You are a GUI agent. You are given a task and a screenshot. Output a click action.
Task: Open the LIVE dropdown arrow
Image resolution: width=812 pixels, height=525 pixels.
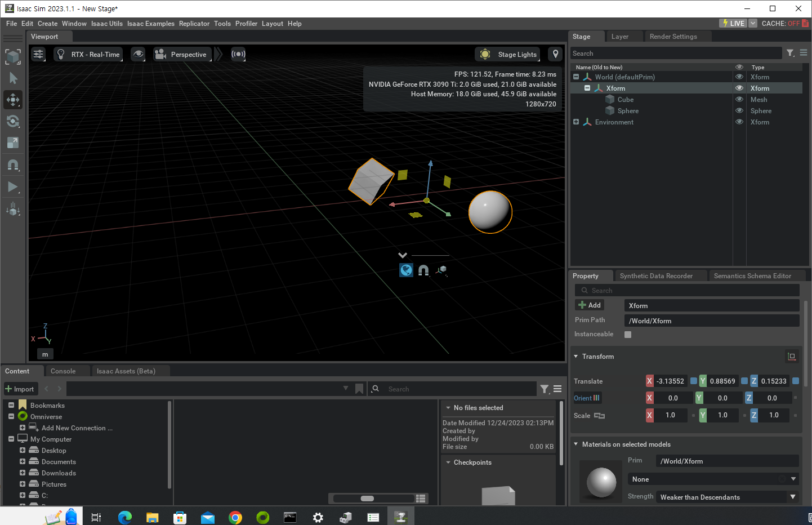point(753,23)
